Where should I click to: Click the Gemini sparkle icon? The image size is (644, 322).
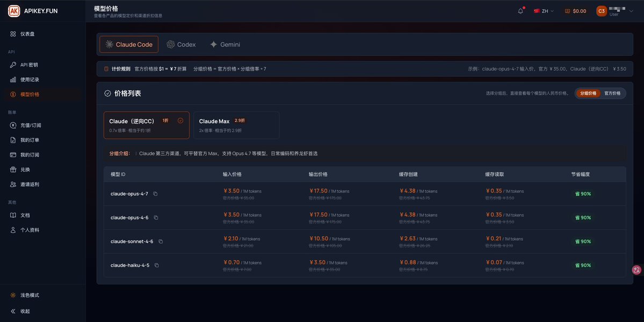pos(214,45)
